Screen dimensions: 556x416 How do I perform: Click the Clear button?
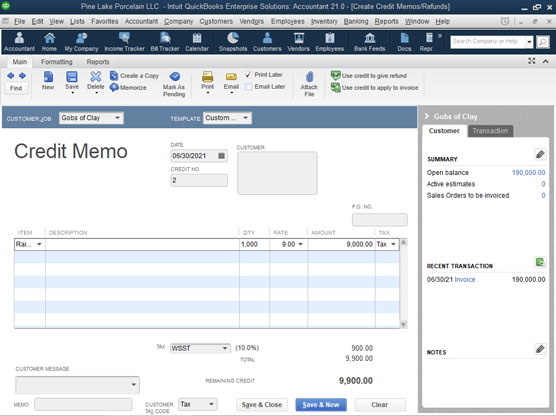tap(380, 405)
